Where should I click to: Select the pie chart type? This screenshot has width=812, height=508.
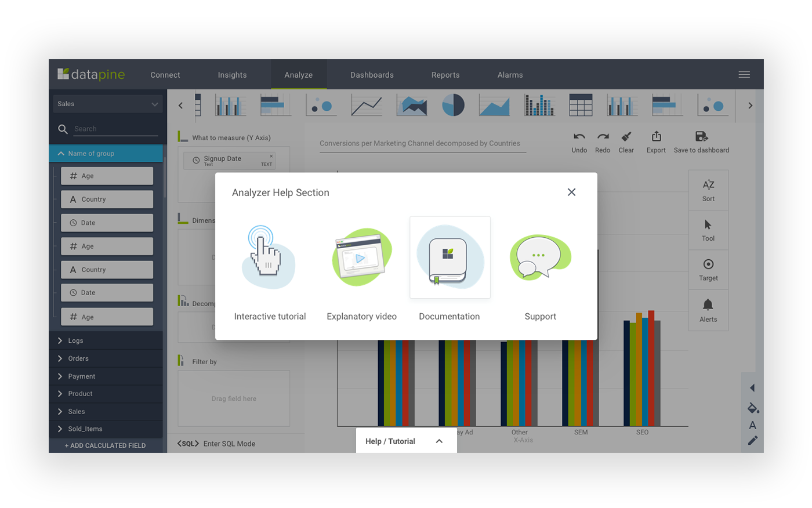tap(453, 106)
